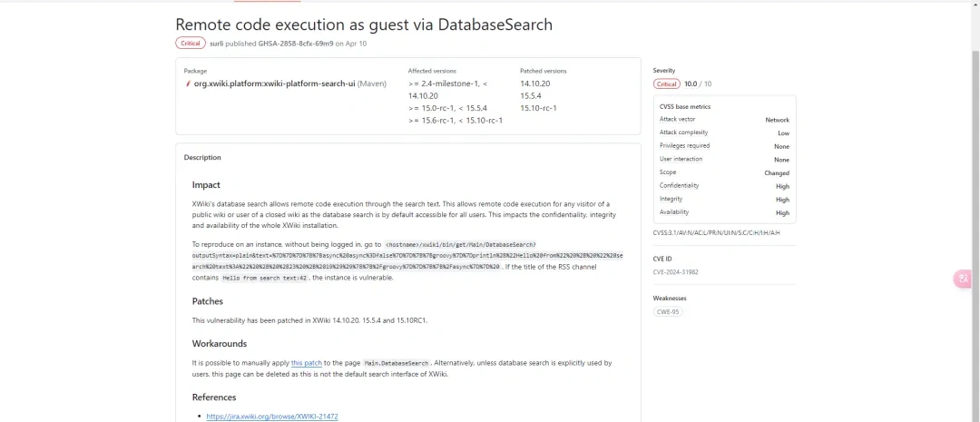Click the Privileges required None row

(x=724, y=146)
